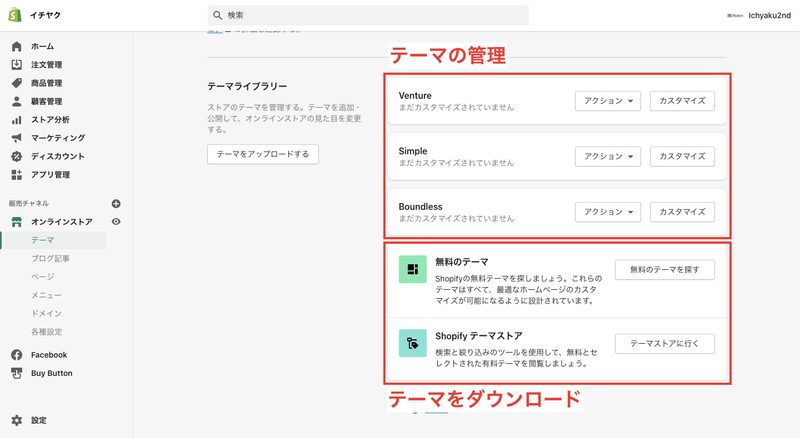800x438 pixels.
Task: Click the Buy Button icon
Action: [x=17, y=373]
